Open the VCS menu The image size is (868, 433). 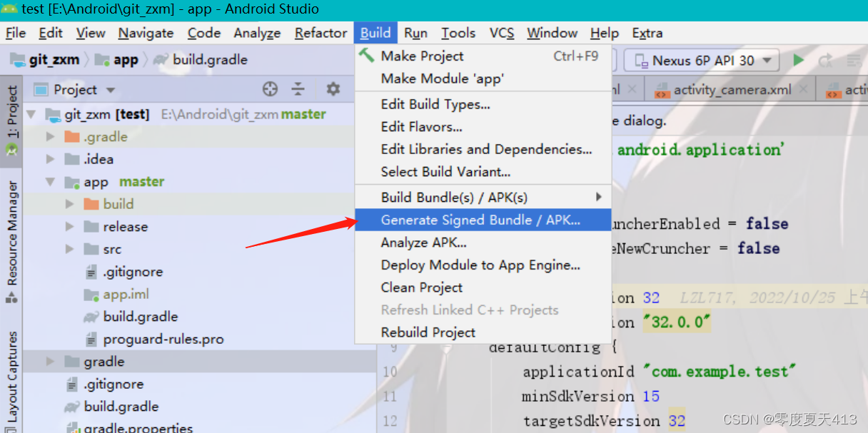tap(502, 33)
